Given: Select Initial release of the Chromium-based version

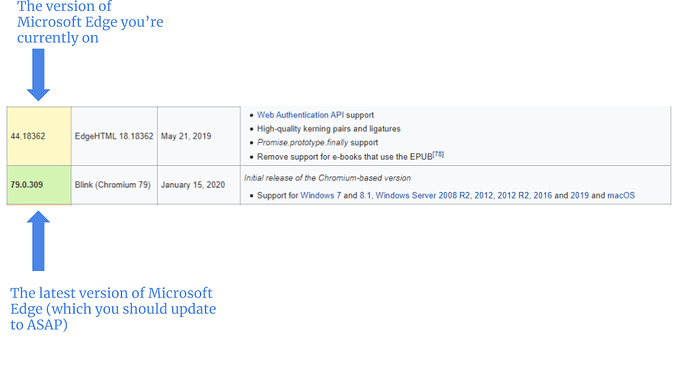Looking at the screenshot, I should [327, 178].
